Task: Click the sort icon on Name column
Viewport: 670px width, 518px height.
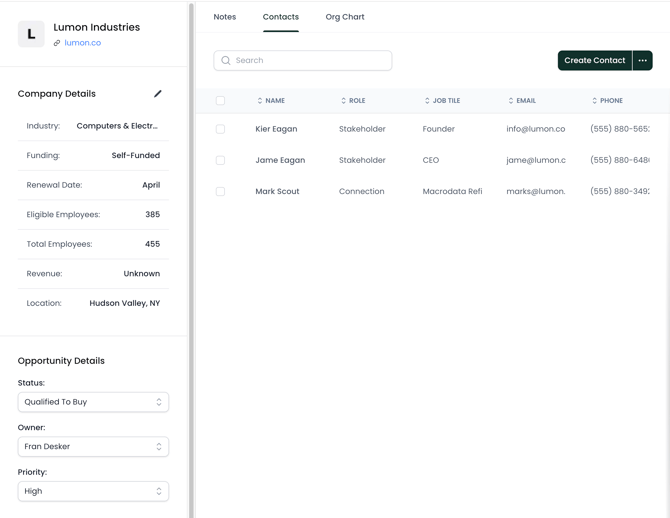Action: [x=260, y=101]
